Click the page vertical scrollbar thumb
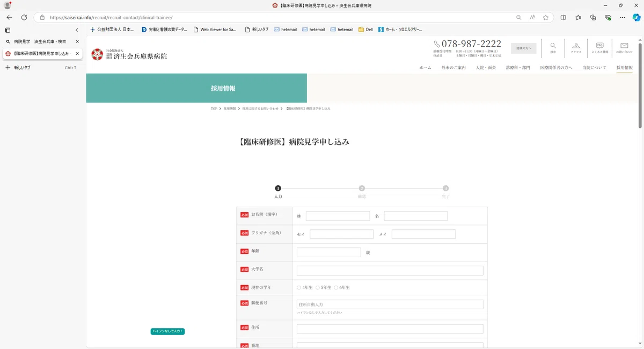This screenshot has width=644, height=349. coord(640,85)
